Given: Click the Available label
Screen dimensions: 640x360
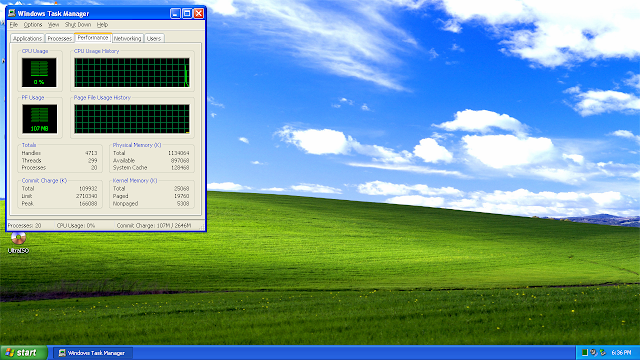Looking at the screenshot, I should pyautogui.click(x=124, y=160).
